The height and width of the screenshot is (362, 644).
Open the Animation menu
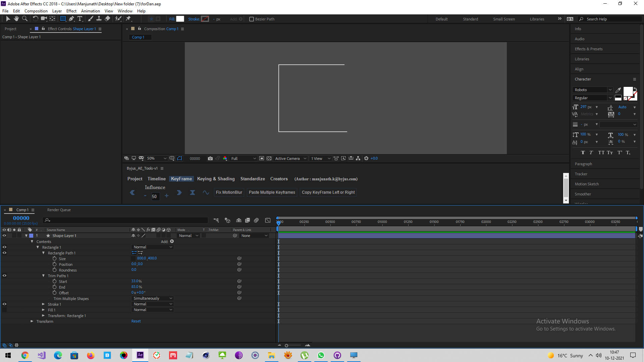pos(90,11)
